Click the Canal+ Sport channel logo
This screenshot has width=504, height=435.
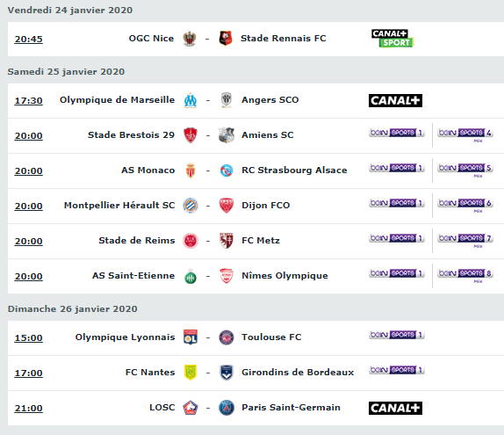tap(392, 39)
